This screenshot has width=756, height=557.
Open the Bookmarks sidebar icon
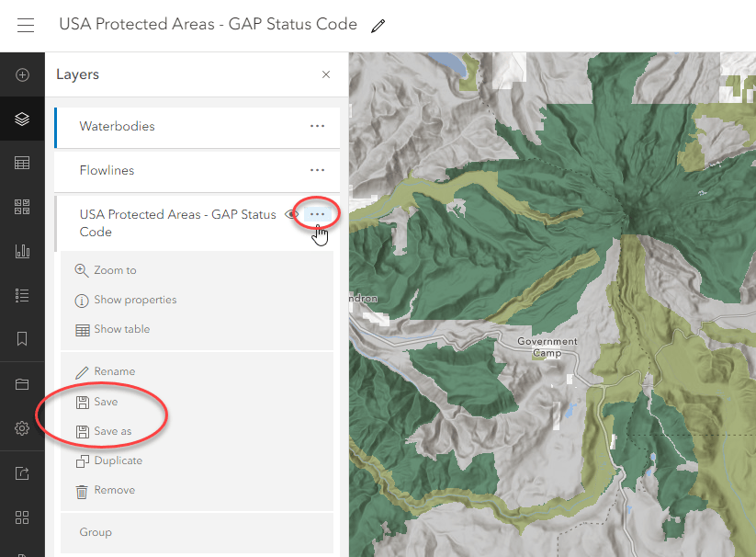[x=23, y=339]
